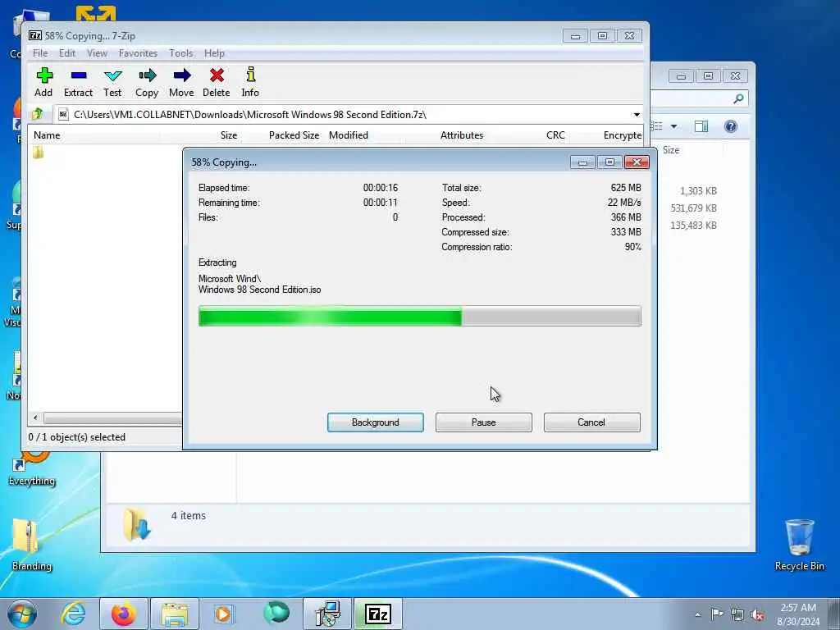The width and height of the screenshot is (840, 630).
Task: Click the green orb taskbar icon
Action: [276, 613]
